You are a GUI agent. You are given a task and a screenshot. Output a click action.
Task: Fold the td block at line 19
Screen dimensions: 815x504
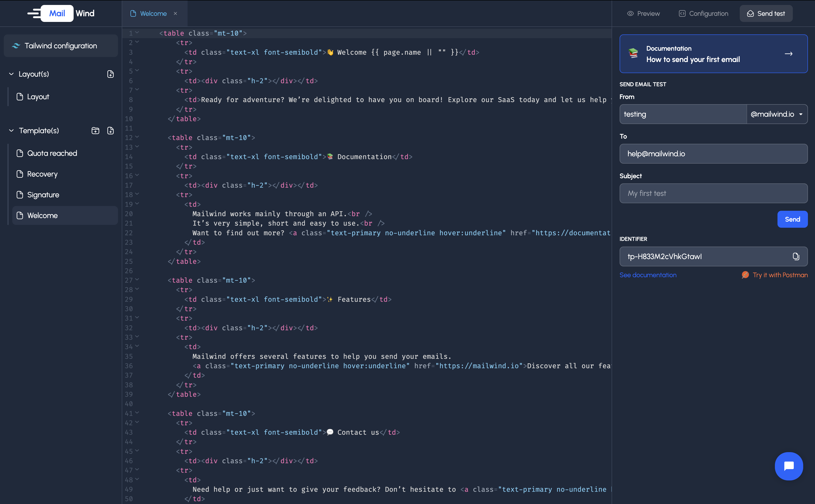coord(137,203)
